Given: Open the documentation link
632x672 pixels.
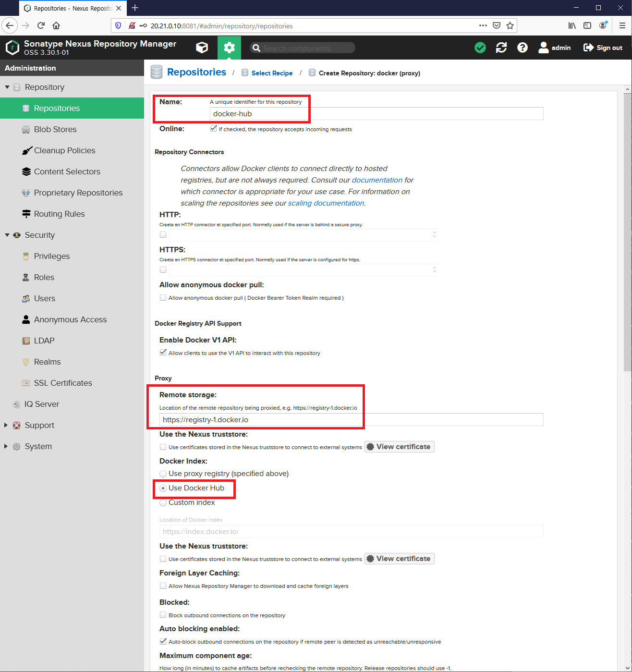Looking at the screenshot, I should click(377, 180).
